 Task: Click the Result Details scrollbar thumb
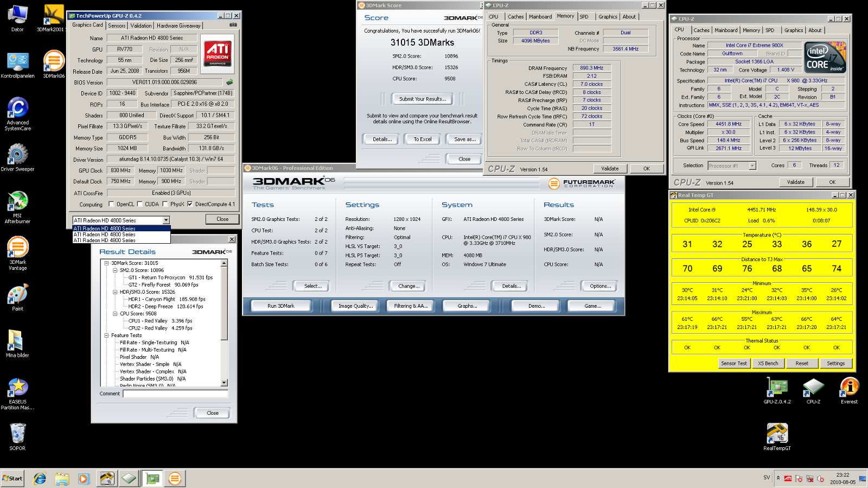(x=224, y=303)
